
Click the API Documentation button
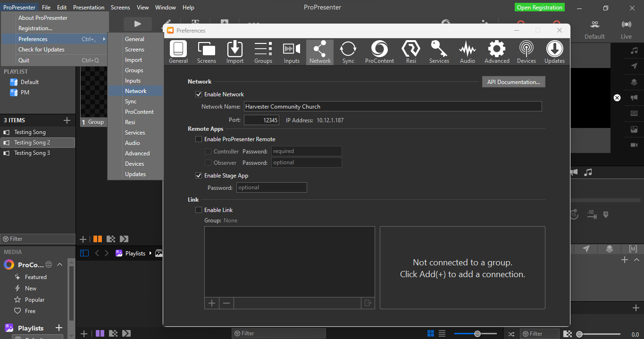[514, 82]
